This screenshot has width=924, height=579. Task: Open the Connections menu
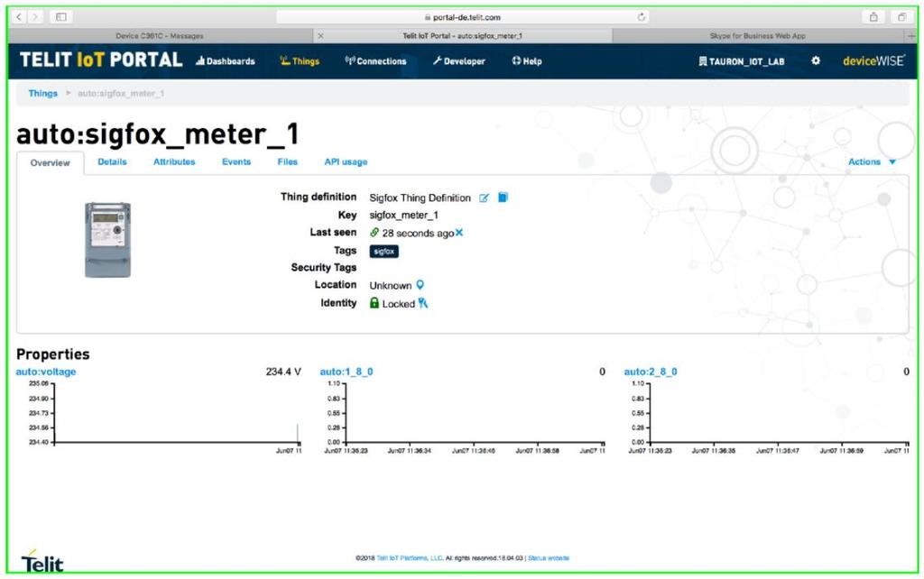click(x=376, y=61)
